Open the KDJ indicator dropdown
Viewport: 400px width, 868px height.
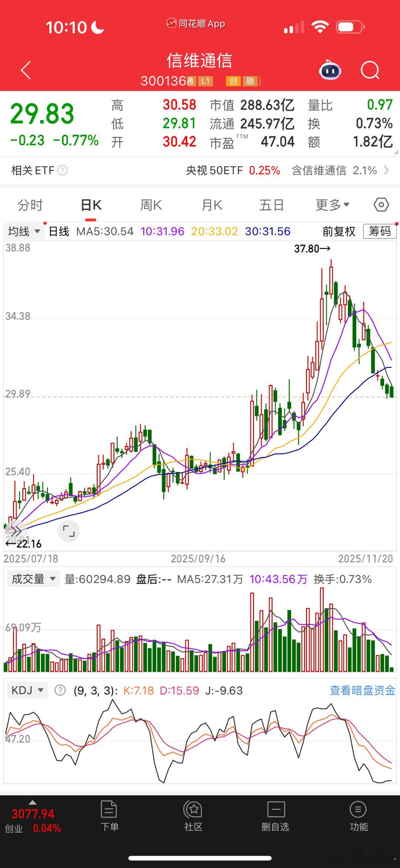[x=27, y=690]
